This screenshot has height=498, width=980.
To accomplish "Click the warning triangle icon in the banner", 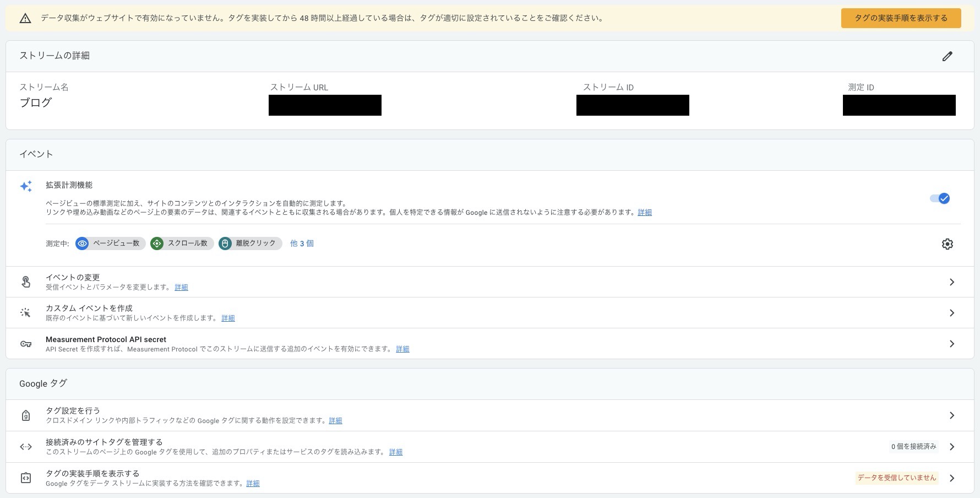I will (x=25, y=18).
